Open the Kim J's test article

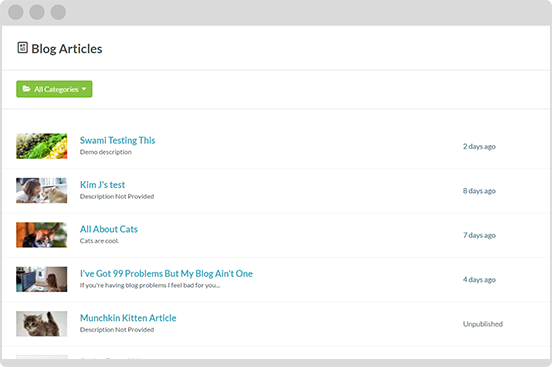click(102, 185)
